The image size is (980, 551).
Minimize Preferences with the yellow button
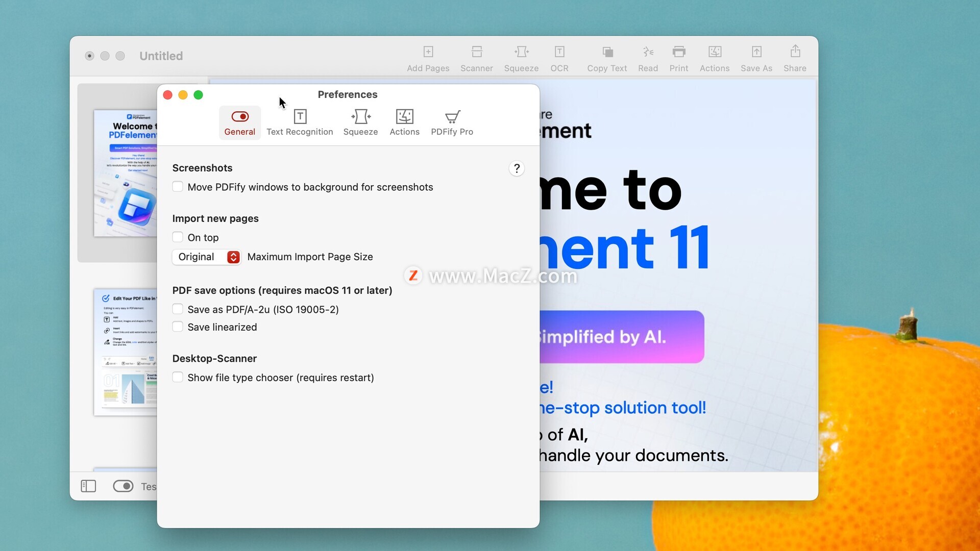[x=183, y=95]
